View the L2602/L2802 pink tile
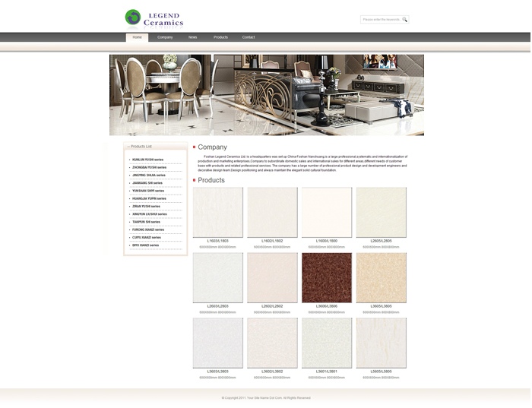532x408 pixels. coord(272,277)
